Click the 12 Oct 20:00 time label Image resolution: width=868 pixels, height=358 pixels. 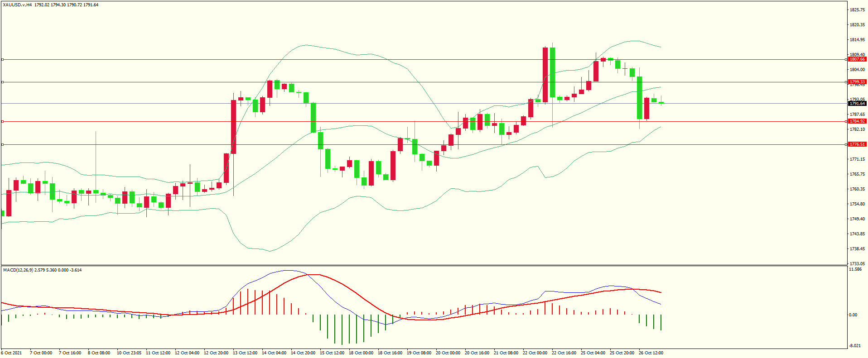click(x=216, y=353)
